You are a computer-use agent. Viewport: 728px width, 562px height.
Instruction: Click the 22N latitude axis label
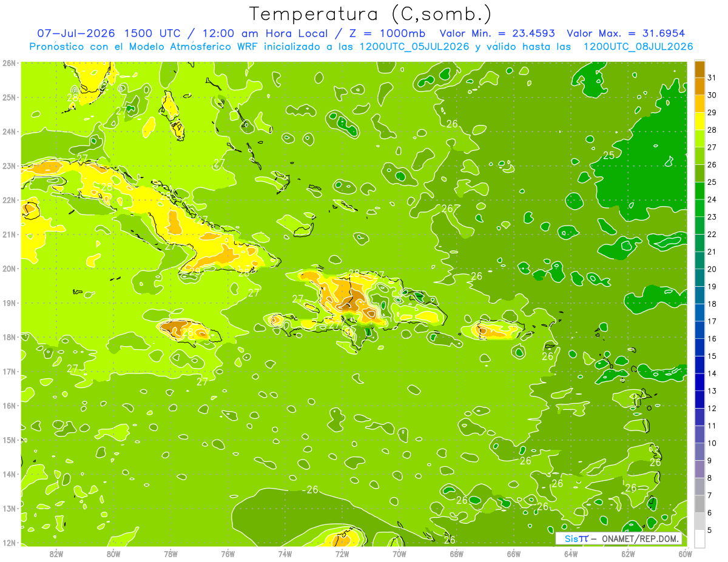point(9,200)
